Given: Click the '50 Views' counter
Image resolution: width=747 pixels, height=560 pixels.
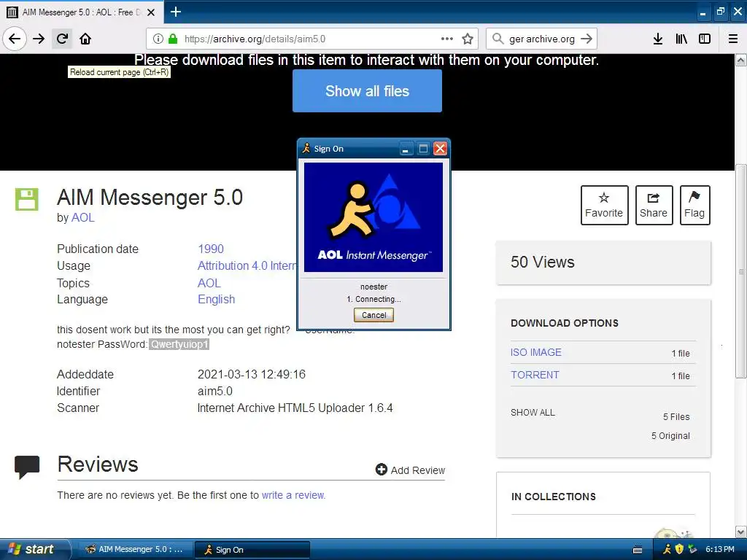Looking at the screenshot, I should pos(543,262).
